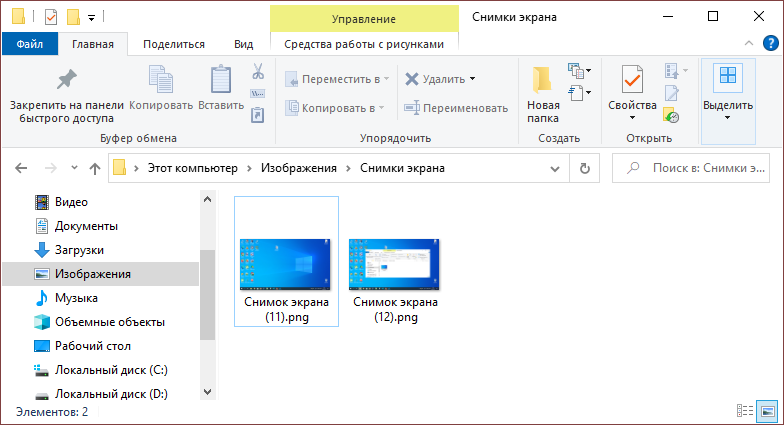Select Снимок экрана (12).png thumbnail
The width and height of the screenshot is (784, 425).
[395, 262]
